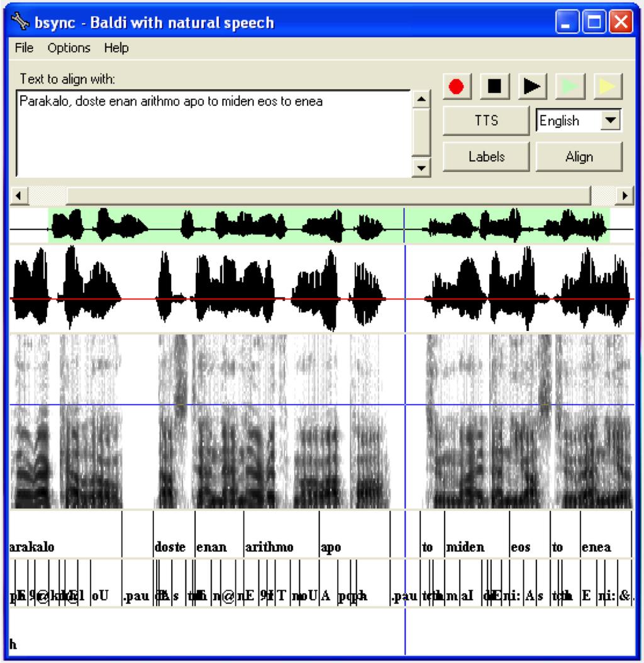Maximize the bsync window

[594, 21]
